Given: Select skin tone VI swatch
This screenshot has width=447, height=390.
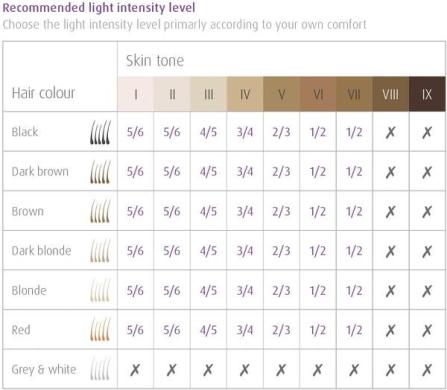Looking at the screenshot, I should click(x=318, y=94).
